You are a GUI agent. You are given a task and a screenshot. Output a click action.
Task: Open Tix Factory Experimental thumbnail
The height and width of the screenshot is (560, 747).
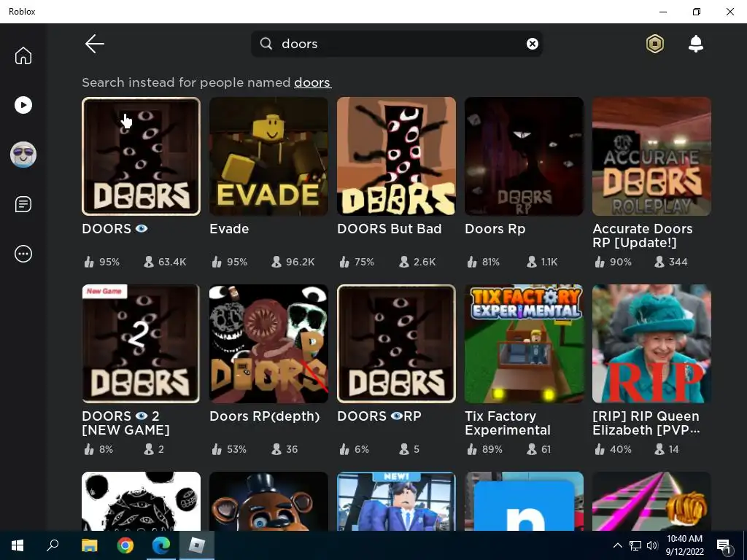[524, 344]
